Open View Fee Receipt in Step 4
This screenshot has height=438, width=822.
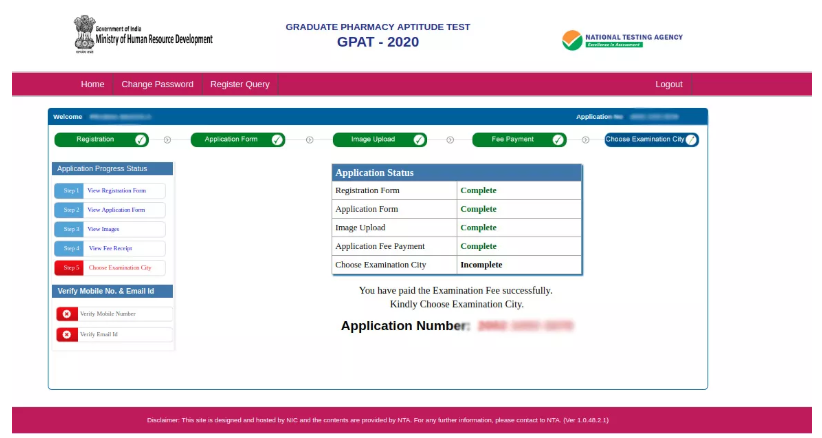110,248
